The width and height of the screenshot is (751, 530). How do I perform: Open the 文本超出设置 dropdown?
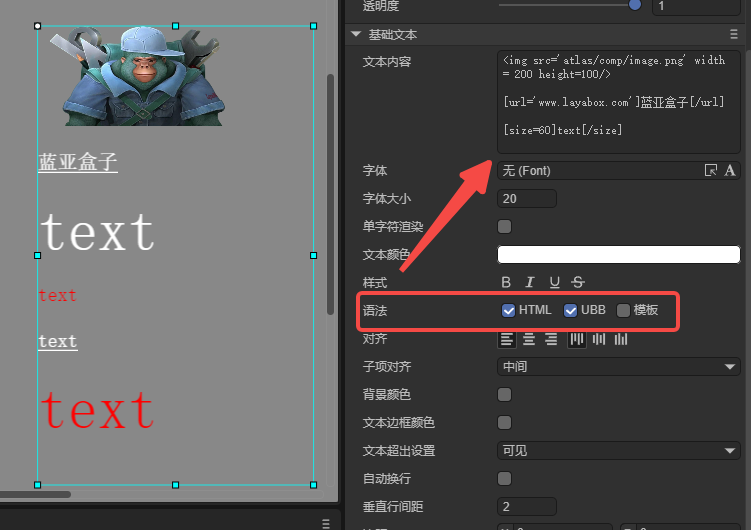[618, 451]
